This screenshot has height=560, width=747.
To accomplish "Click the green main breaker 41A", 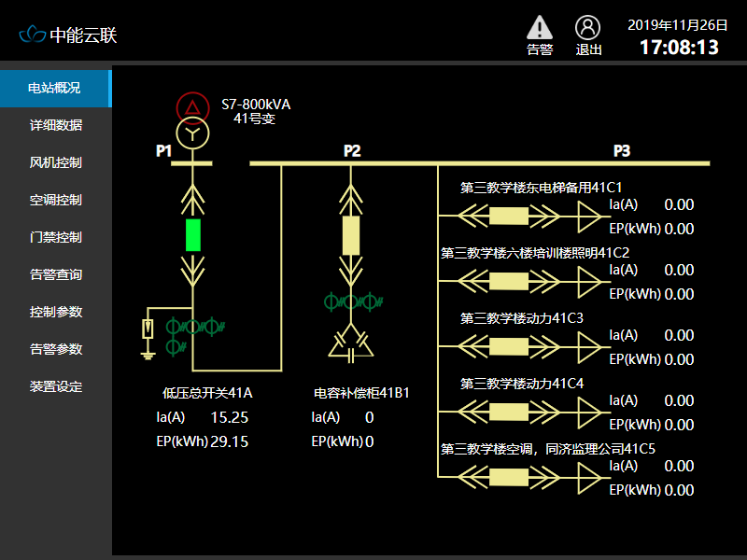I will point(193,234).
